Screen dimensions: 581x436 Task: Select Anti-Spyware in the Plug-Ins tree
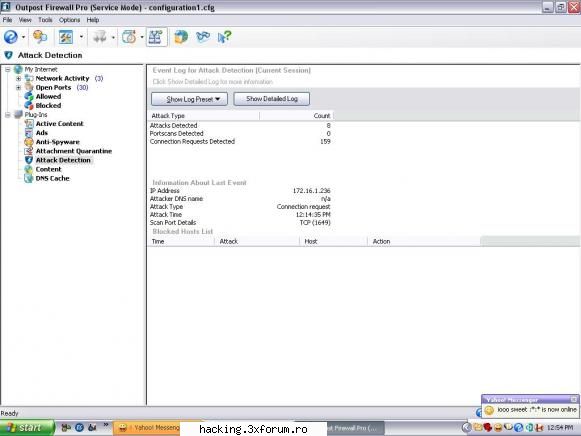[x=57, y=142]
